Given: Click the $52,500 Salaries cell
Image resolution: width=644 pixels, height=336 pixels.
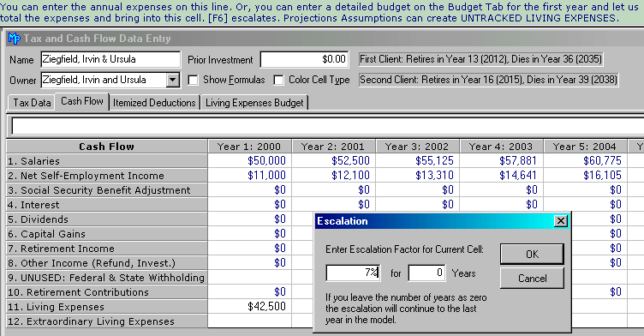Looking at the screenshot, I should pos(333,161).
